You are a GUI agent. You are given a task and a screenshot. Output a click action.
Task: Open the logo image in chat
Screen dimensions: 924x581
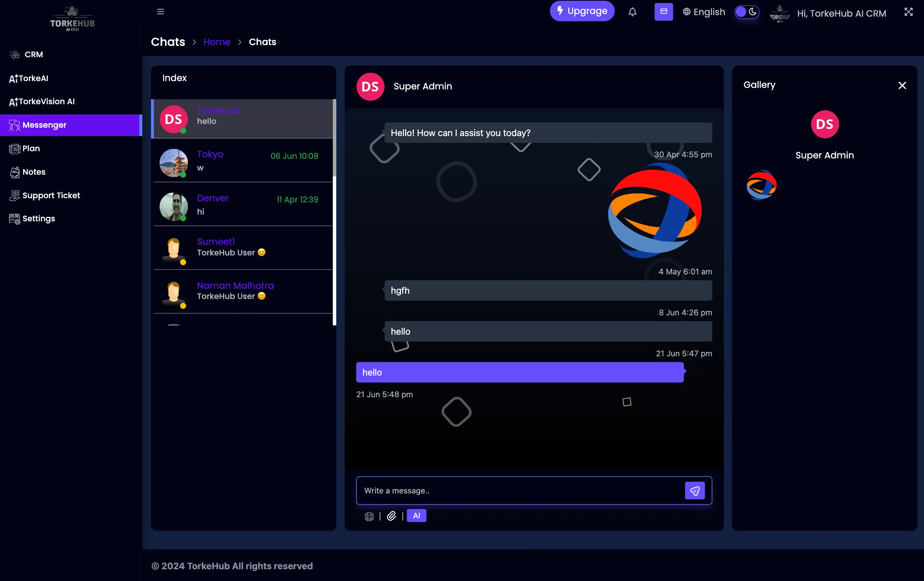(x=655, y=210)
